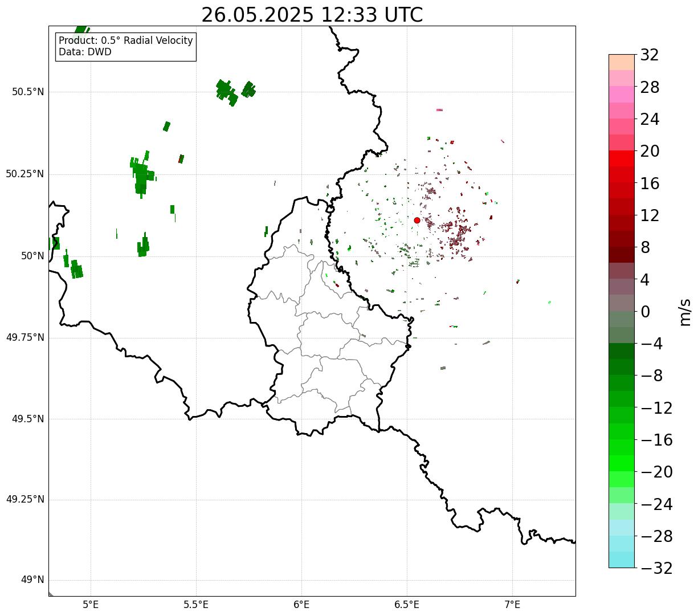The height and width of the screenshot is (616, 698).
Task: Click the 12 tick label on colorbar
Action: tap(650, 215)
